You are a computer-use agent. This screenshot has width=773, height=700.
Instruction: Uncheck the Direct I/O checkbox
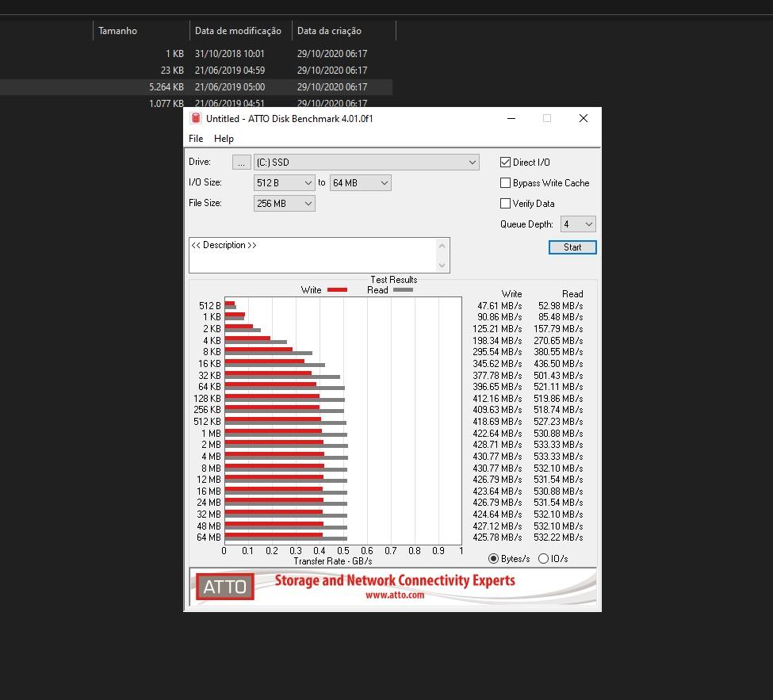coord(505,163)
